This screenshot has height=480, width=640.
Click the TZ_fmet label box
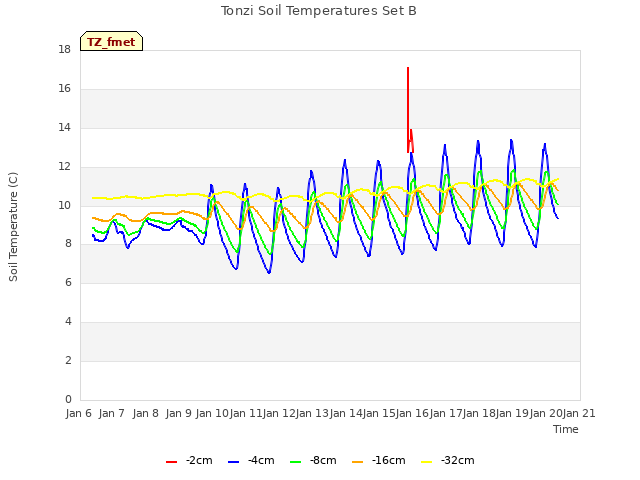click(x=111, y=41)
